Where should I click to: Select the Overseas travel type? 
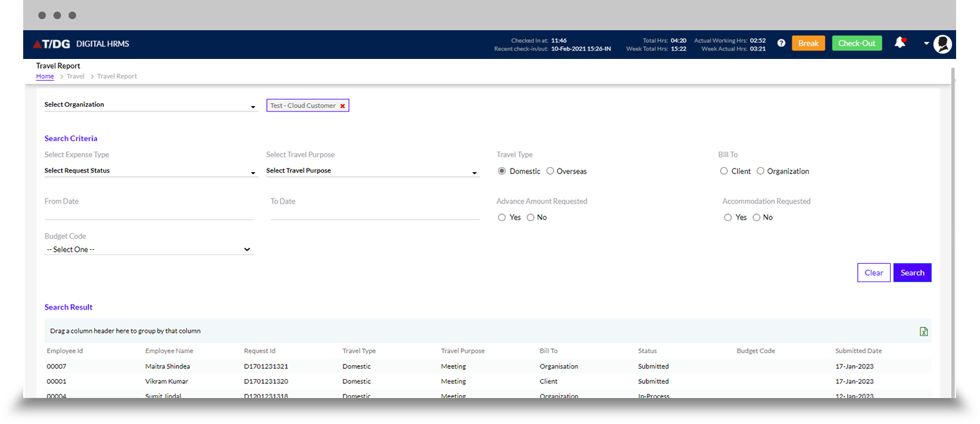(550, 171)
